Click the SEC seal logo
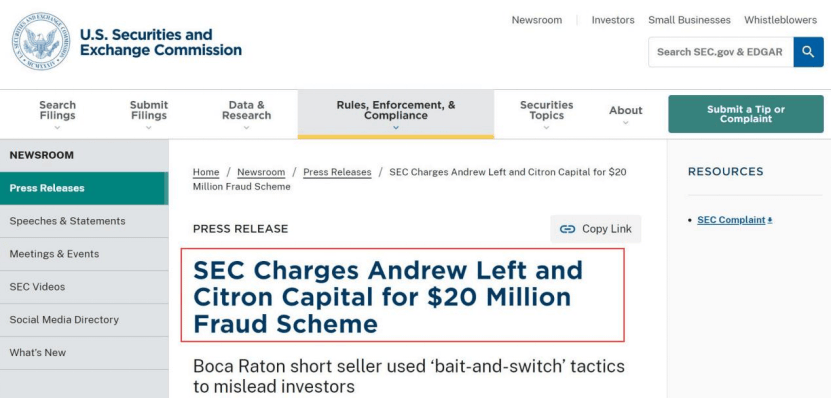The image size is (831, 398). (41, 42)
